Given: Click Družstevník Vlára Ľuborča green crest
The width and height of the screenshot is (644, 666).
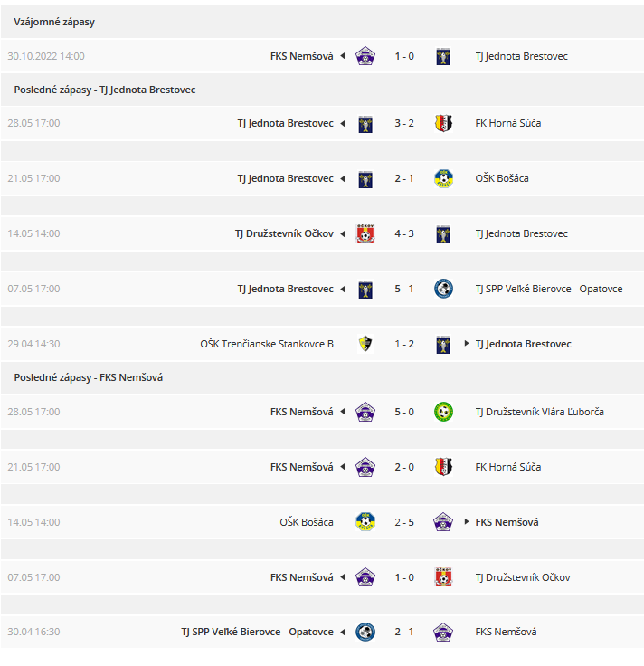Looking at the screenshot, I should [443, 412].
